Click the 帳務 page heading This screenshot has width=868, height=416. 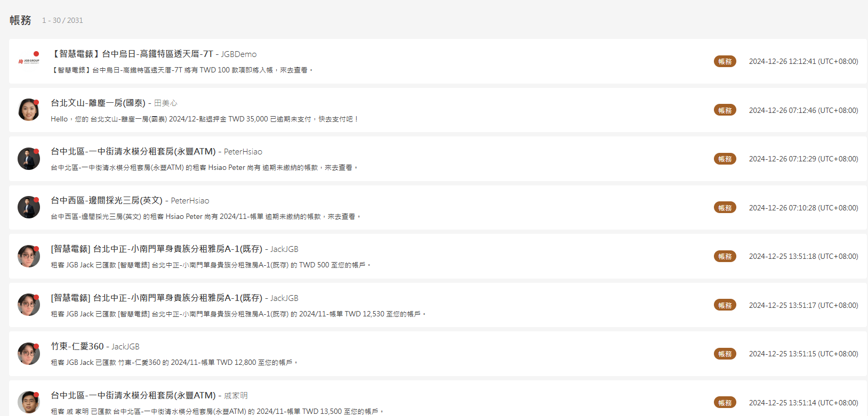click(20, 20)
